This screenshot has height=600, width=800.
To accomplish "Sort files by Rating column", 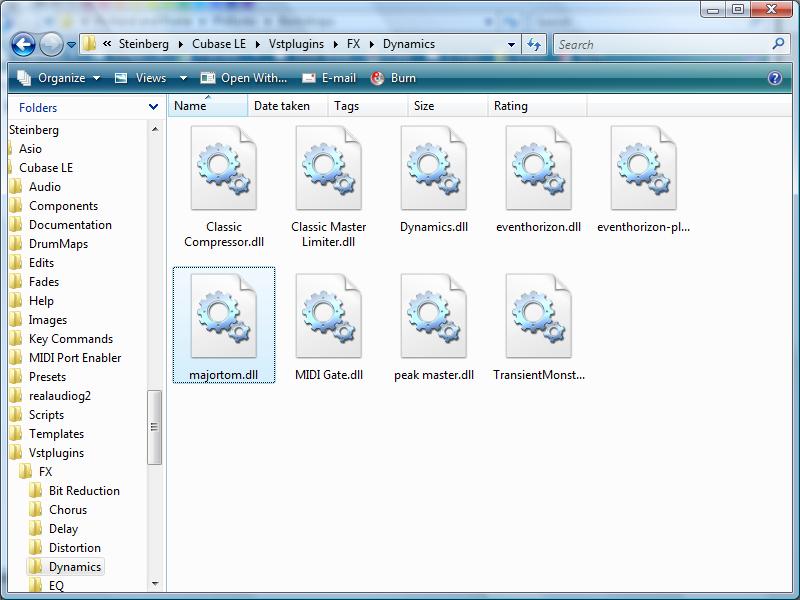I will pos(537,106).
